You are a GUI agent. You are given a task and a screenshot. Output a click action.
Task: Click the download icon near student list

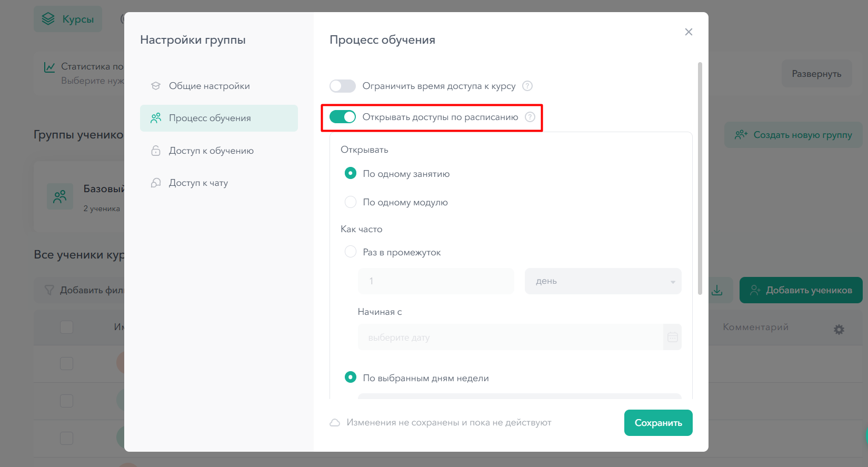717,290
